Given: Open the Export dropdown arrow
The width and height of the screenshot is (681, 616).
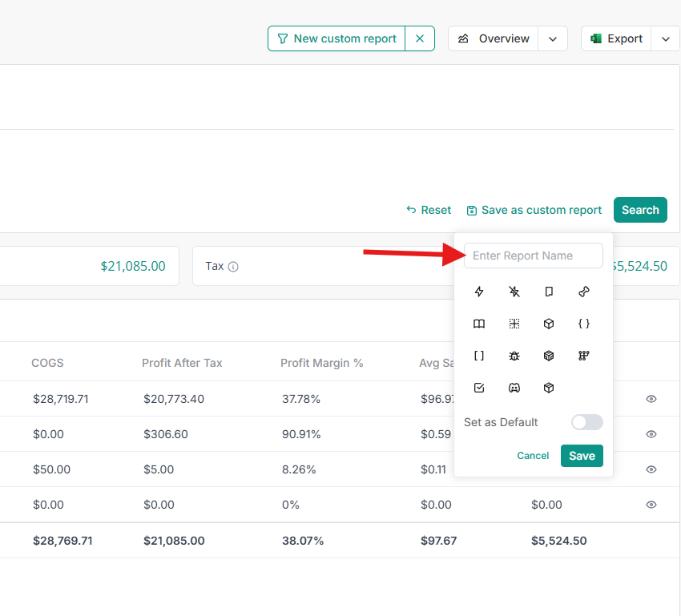Looking at the screenshot, I should pyautogui.click(x=666, y=38).
